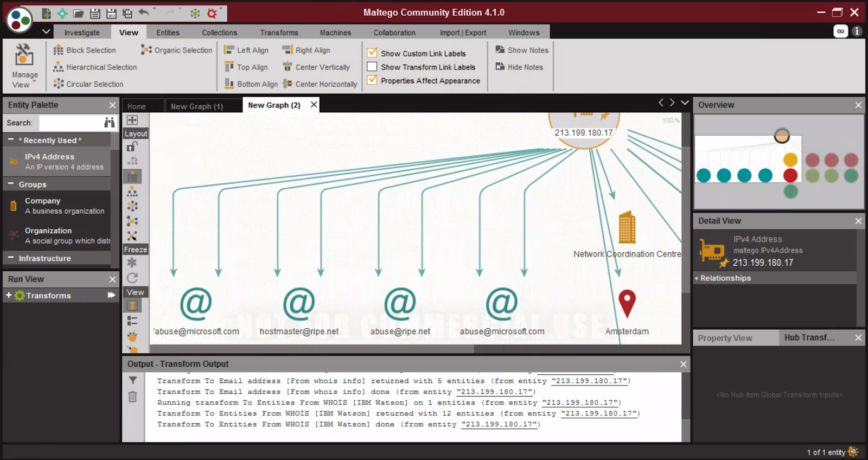Screen dimensions: 868x460
Task: Select the block layout mode icon
Action: tap(132, 176)
